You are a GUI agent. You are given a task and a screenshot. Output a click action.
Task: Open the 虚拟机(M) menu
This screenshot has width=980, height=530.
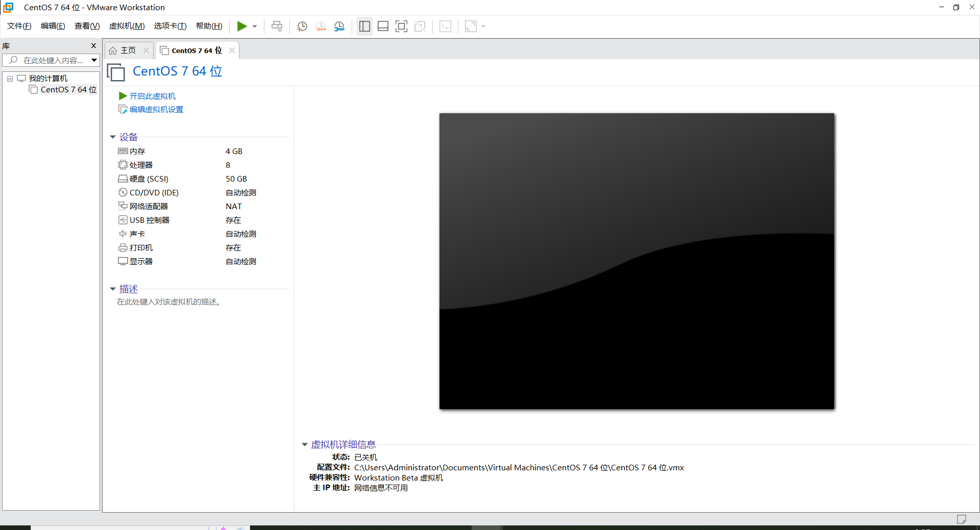127,26
